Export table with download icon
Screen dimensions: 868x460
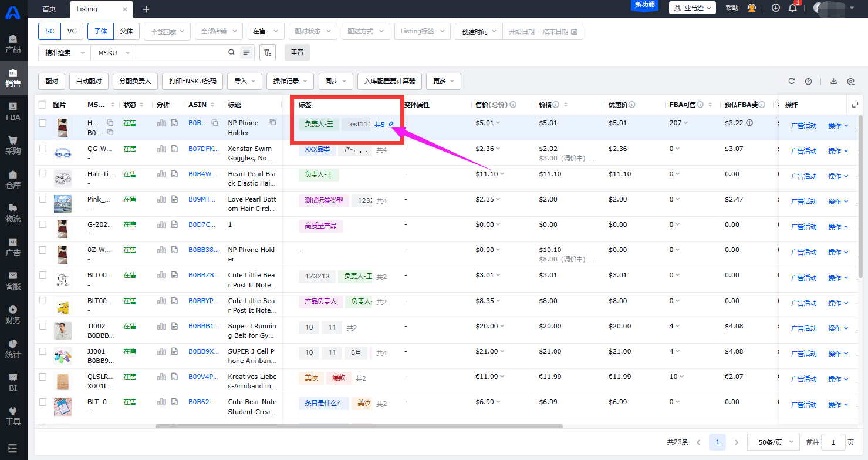[x=833, y=81]
